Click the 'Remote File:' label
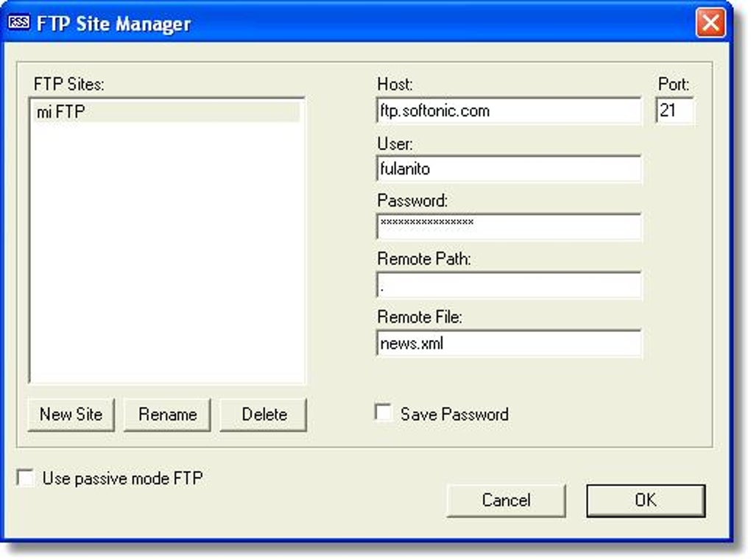This screenshot has height=560, width=751. pos(420,317)
